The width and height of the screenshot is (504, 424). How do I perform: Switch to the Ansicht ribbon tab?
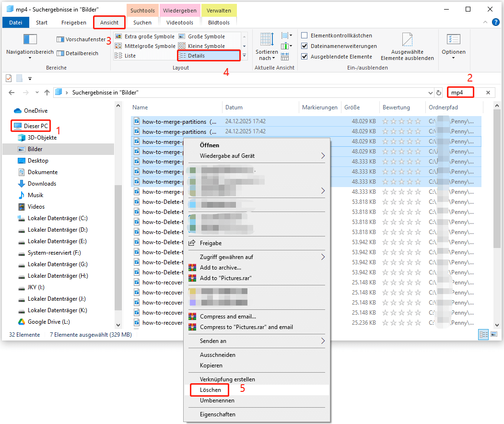109,22
